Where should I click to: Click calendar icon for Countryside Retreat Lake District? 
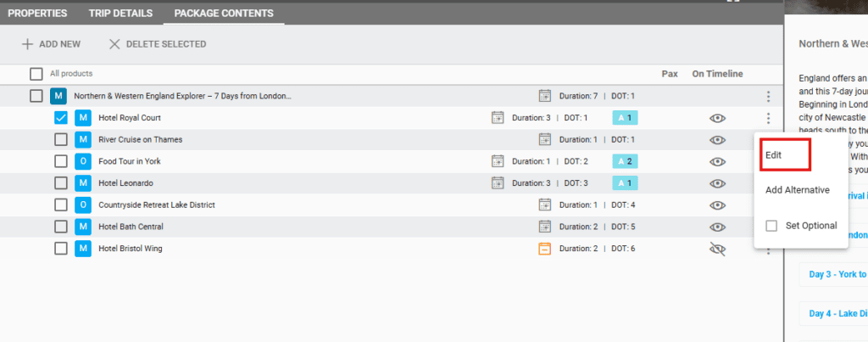point(545,205)
